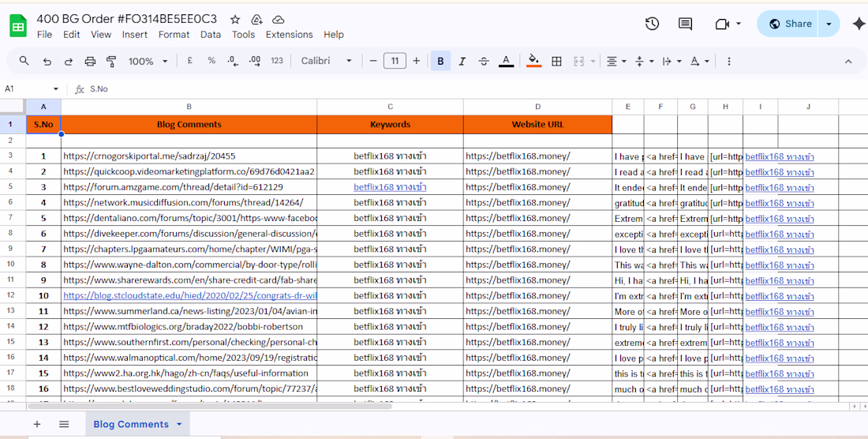
Task: Open the Calibri font dropdown
Action: pyautogui.click(x=327, y=61)
